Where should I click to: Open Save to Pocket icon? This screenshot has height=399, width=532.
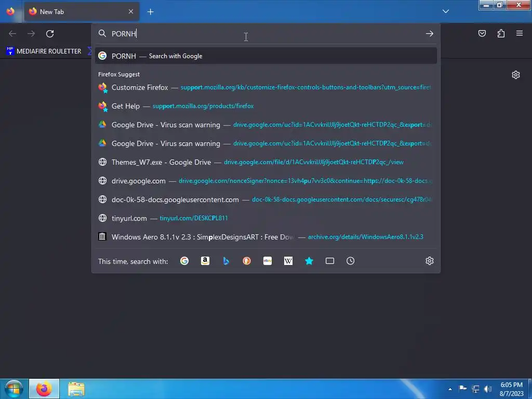pos(482,33)
